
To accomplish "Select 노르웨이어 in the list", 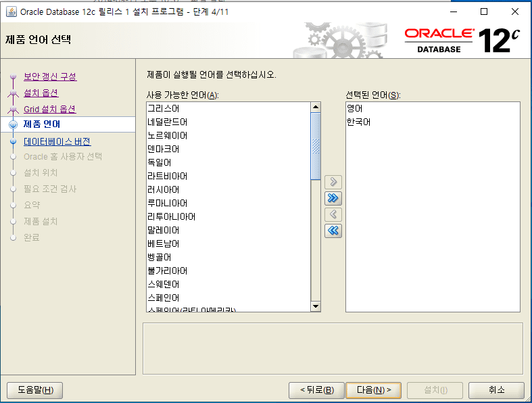I will click(228, 135).
